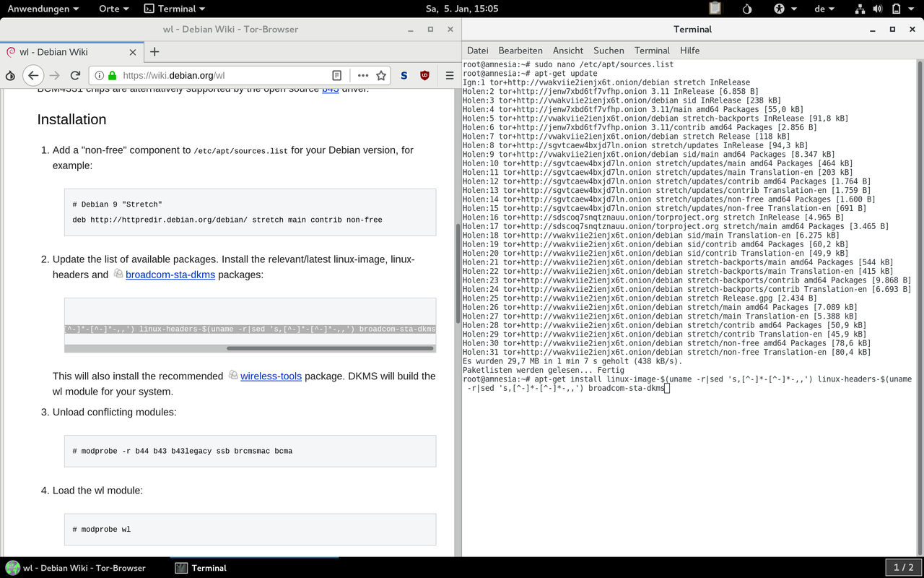
Task: Open the broadcom-sta-dkms package link
Action: pos(170,275)
